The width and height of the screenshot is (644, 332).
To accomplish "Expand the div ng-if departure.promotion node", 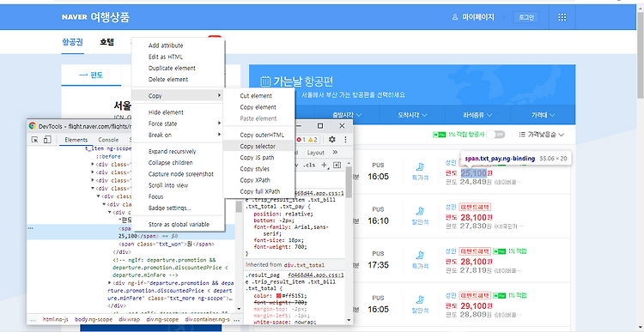I will pyautogui.click(x=110, y=283).
